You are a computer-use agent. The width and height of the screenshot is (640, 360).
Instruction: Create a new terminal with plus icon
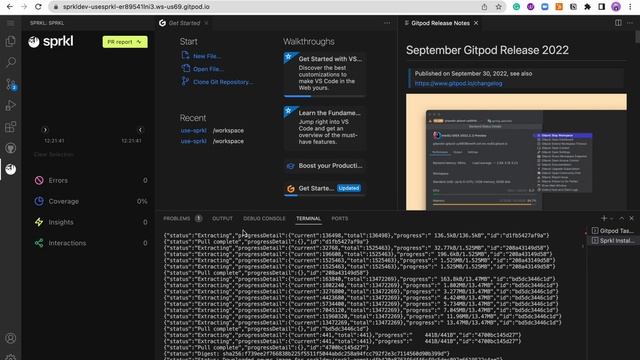604,218
